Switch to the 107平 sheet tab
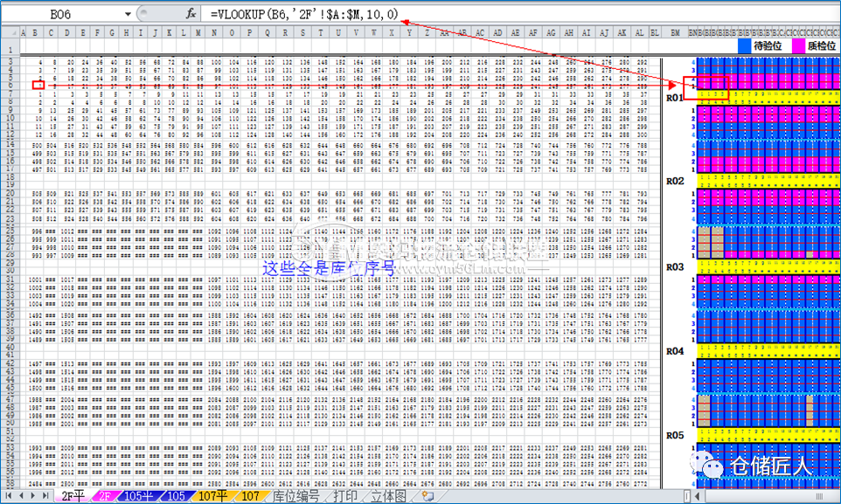 coord(212,496)
